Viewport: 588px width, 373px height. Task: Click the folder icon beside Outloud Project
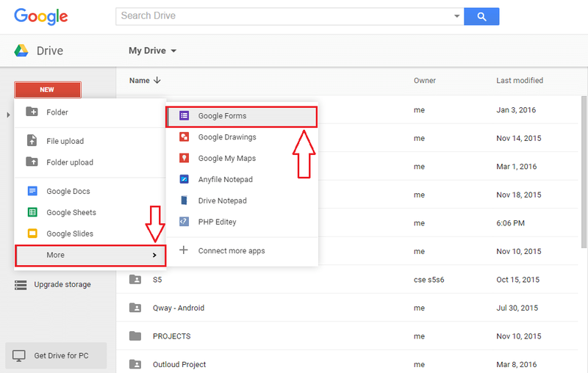click(x=135, y=364)
